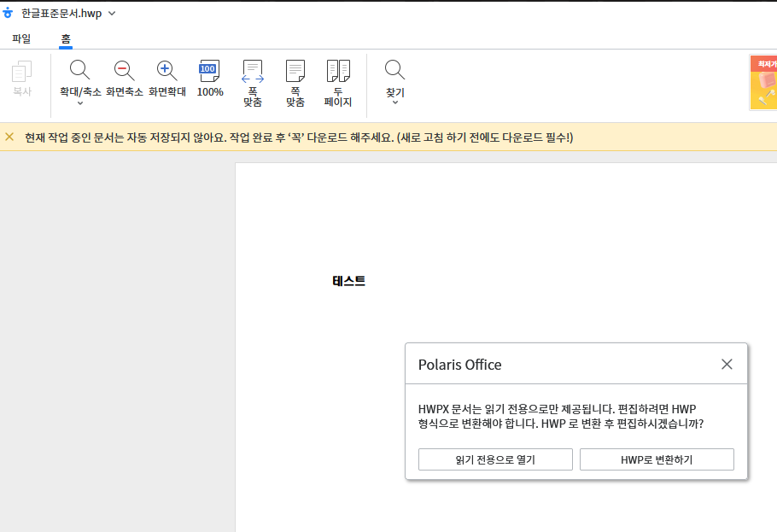Dismiss the yellow auto-save warning bar

click(x=9, y=137)
